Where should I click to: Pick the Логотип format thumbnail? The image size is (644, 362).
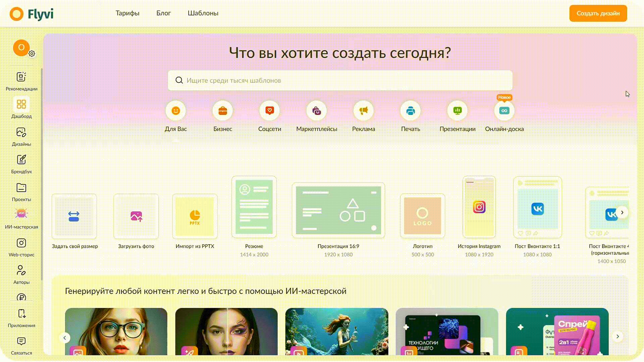(x=423, y=216)
